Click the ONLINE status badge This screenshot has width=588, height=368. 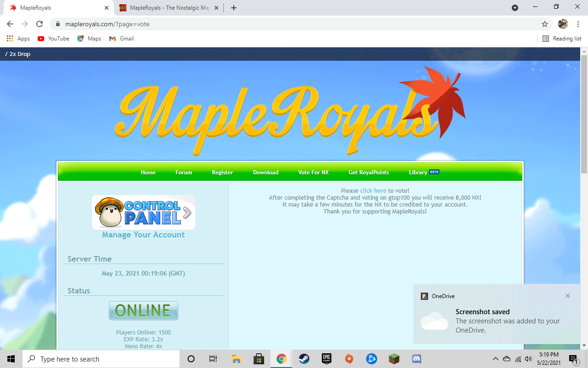[x=143, y=311]
